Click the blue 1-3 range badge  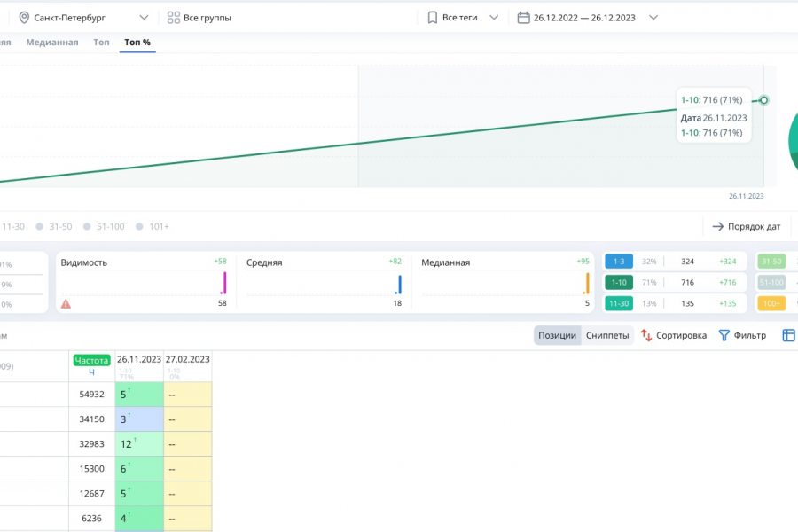(x=619, y=262)
